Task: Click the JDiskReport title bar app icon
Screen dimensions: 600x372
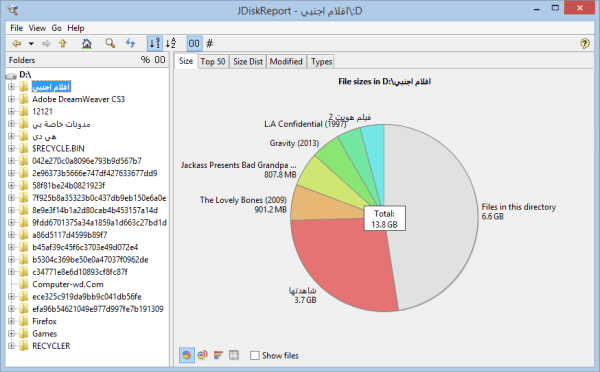Action: tap(13, 10)
